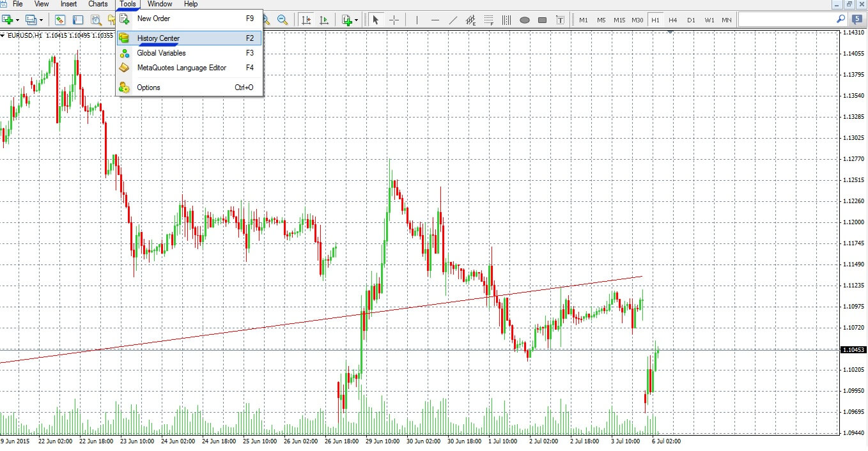This screenshot has width=868, height=451.
Task: Pick the ellipse shape tool
Action: (x=525, y=20)
